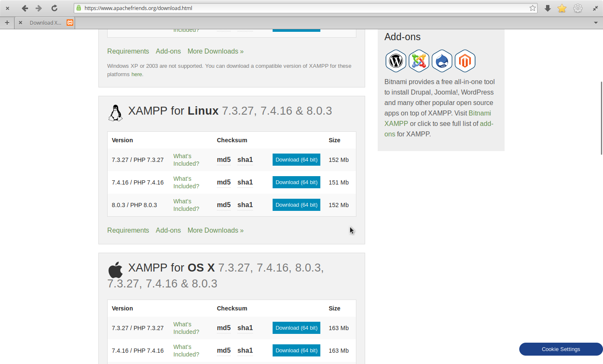Viewport: 603px width, 364px height.
Task: Open Requirements link in Windows section
Action: [128, 51]
